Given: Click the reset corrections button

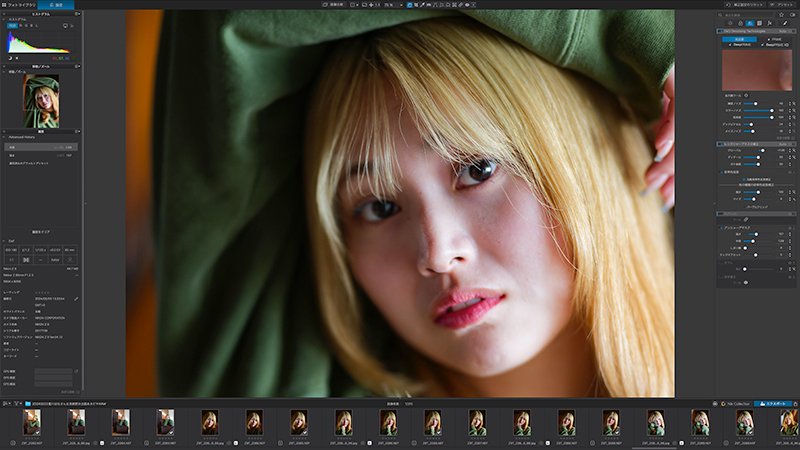Looking at the screenshot, I should point(745,5).
